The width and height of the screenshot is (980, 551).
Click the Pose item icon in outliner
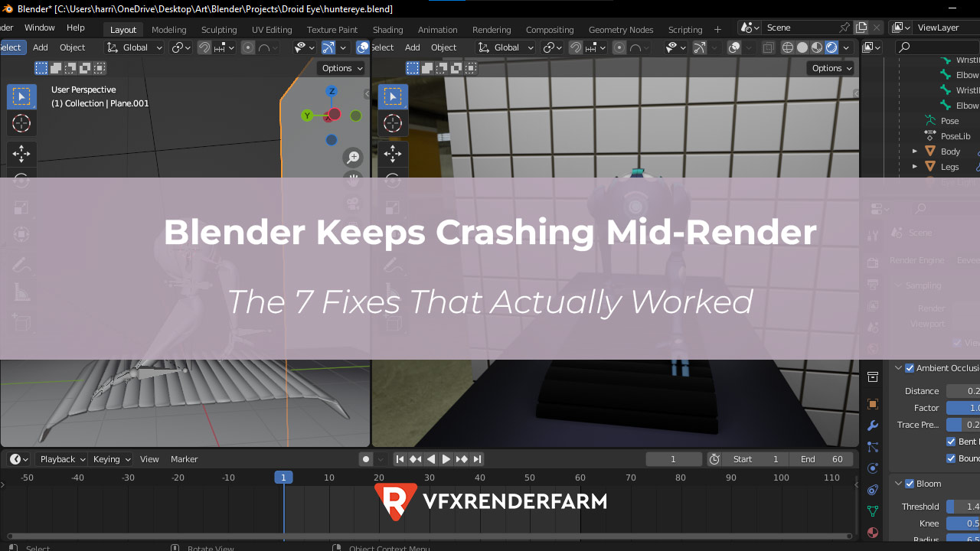[x=930, y=121]
